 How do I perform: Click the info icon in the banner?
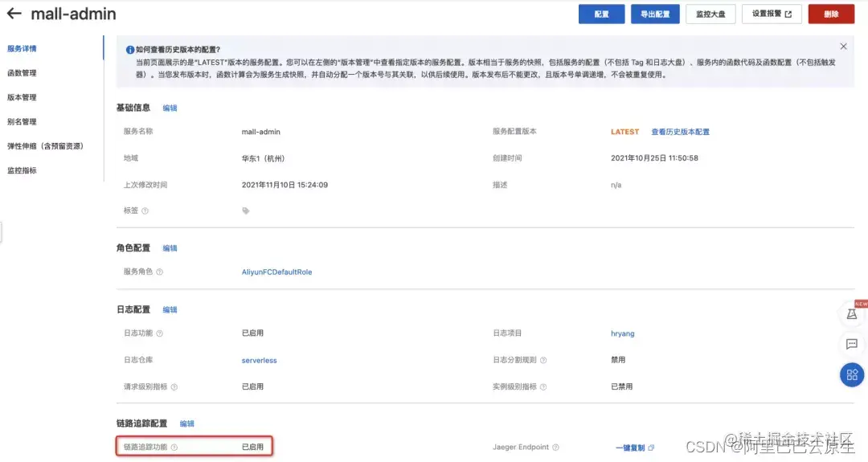click(x=130, y=50)
